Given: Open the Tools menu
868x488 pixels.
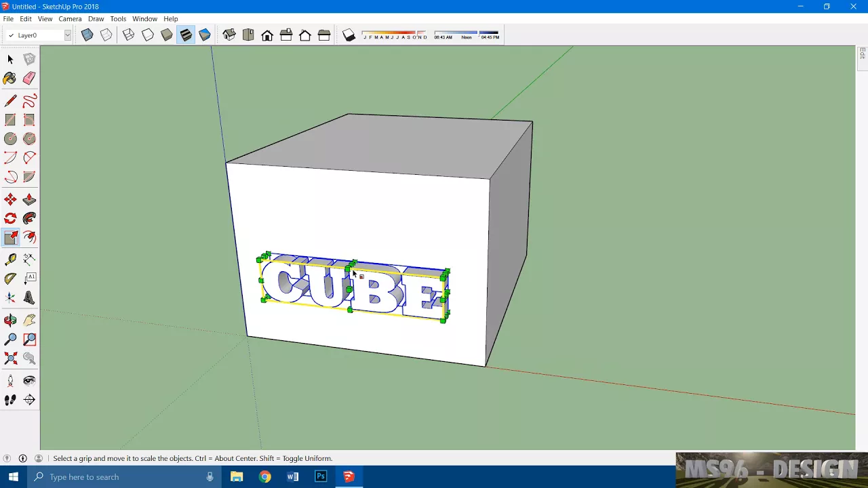Looking at the screenshot, I should click(x=118, y=19).
